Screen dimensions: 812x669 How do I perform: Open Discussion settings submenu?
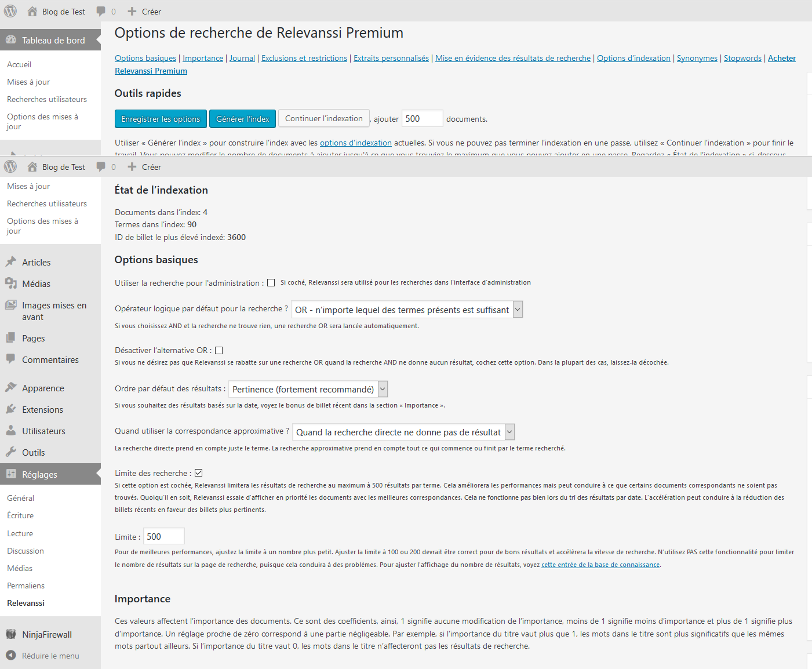point(26,551)
